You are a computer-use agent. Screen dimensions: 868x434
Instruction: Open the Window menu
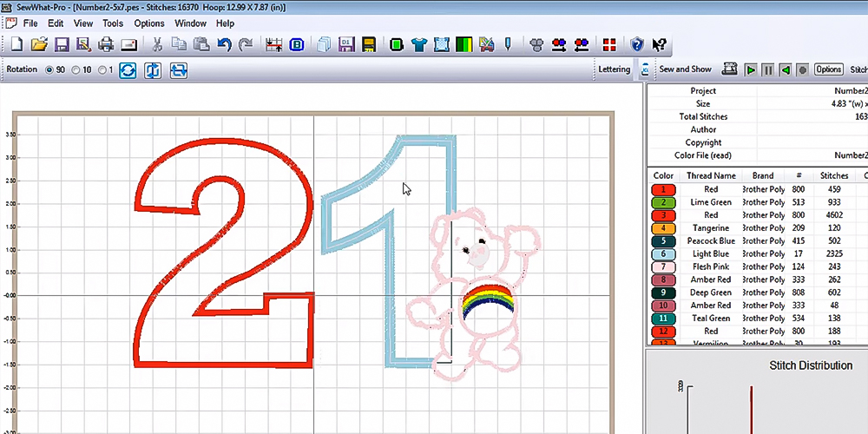point(190,23)
